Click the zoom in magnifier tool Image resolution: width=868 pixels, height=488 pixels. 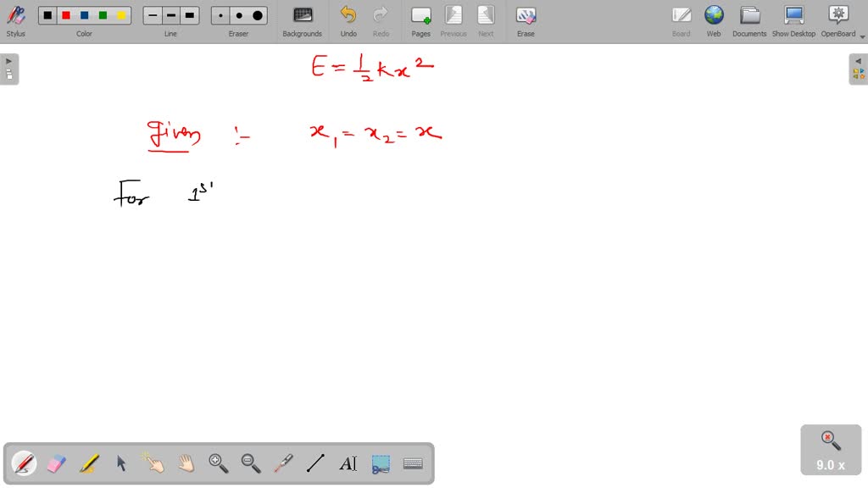[x=219, y=463]
